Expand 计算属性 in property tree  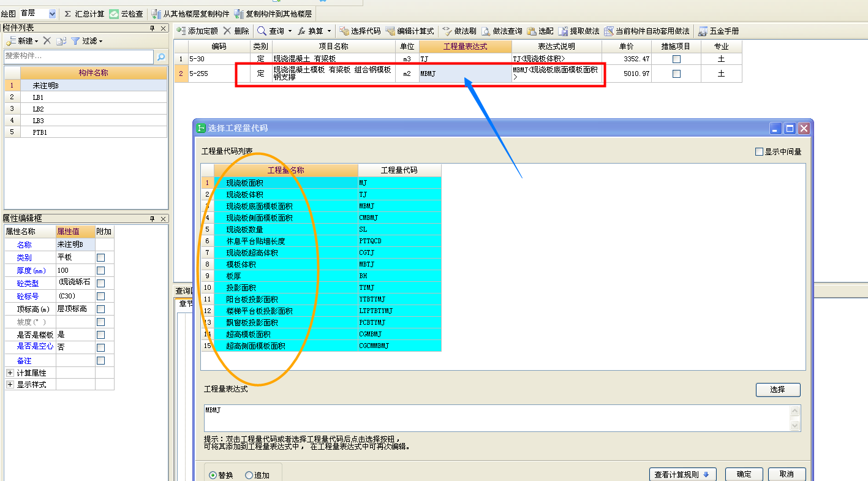click(x=10, y=373)
